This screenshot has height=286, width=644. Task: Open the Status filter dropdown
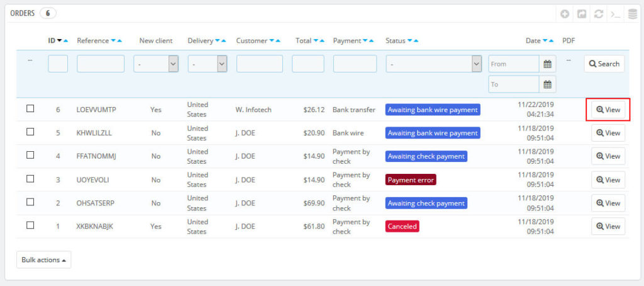[x=433, y=64]
